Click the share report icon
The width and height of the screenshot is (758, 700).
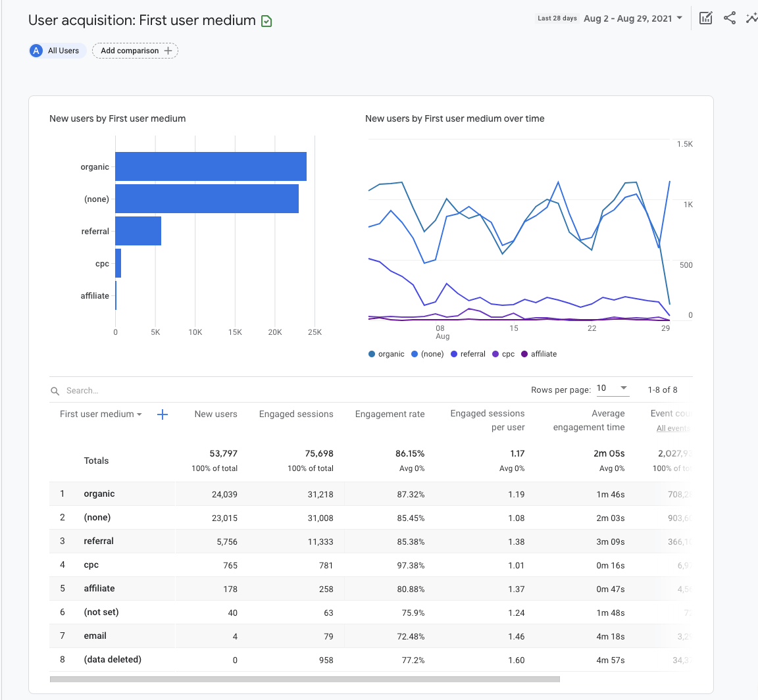pos(730,18)
